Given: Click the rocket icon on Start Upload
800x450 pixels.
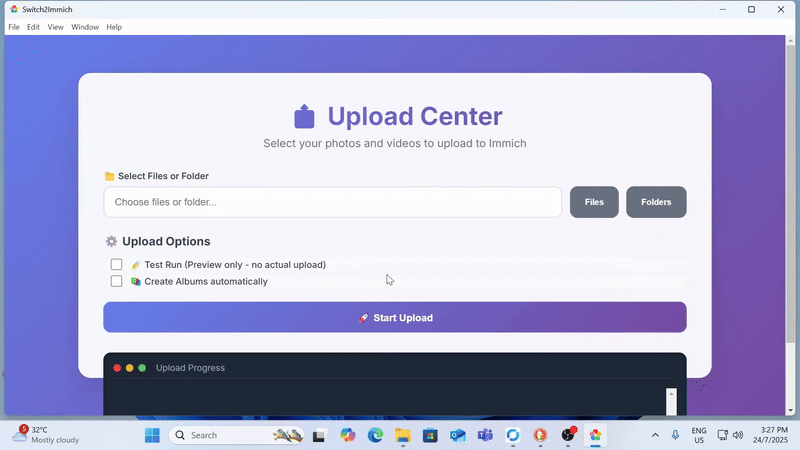Looking at the screenshot, I should coord(363,318).
